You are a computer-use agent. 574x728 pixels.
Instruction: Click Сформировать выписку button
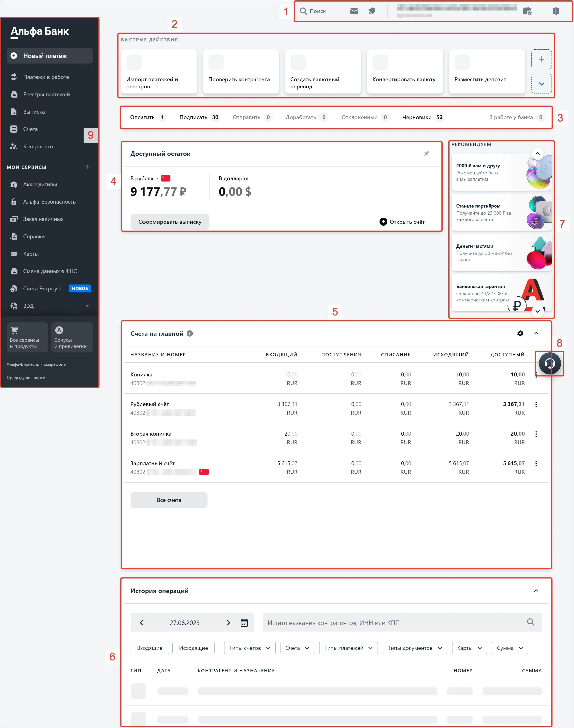click(x=170, y=222)
